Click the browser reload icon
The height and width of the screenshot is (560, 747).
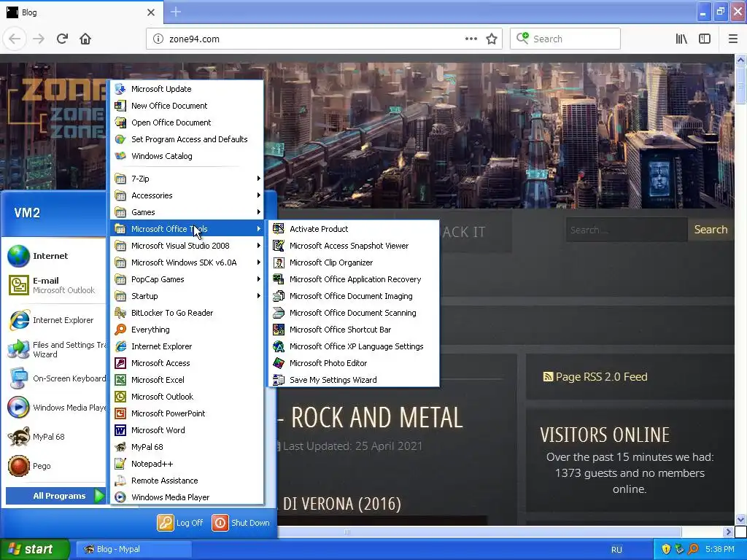click(x=63, y=39)
